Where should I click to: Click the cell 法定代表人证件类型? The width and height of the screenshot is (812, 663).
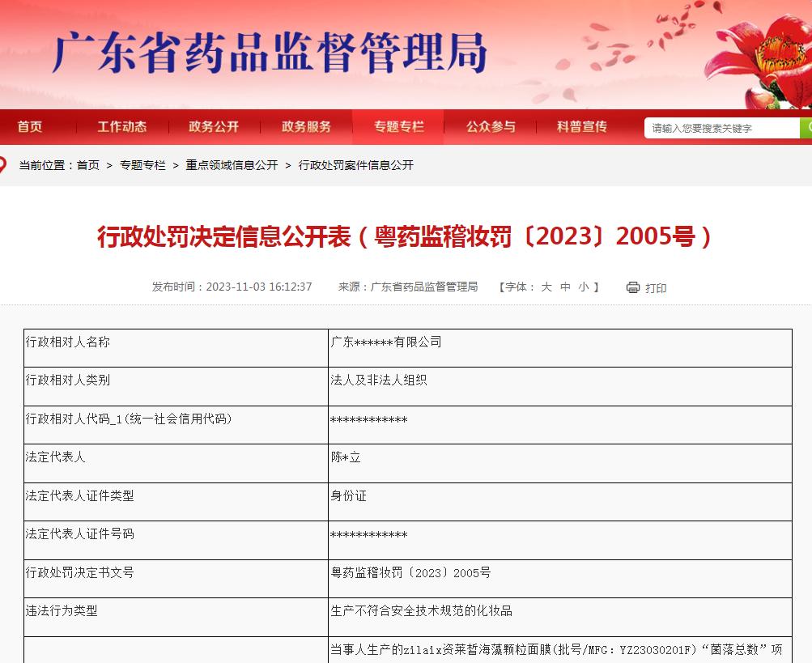click(176, 502)
